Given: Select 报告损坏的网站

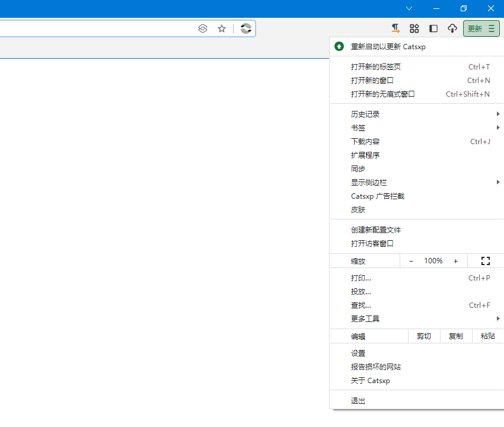Looking at the screenshot, I should click(x=417, y=367).
